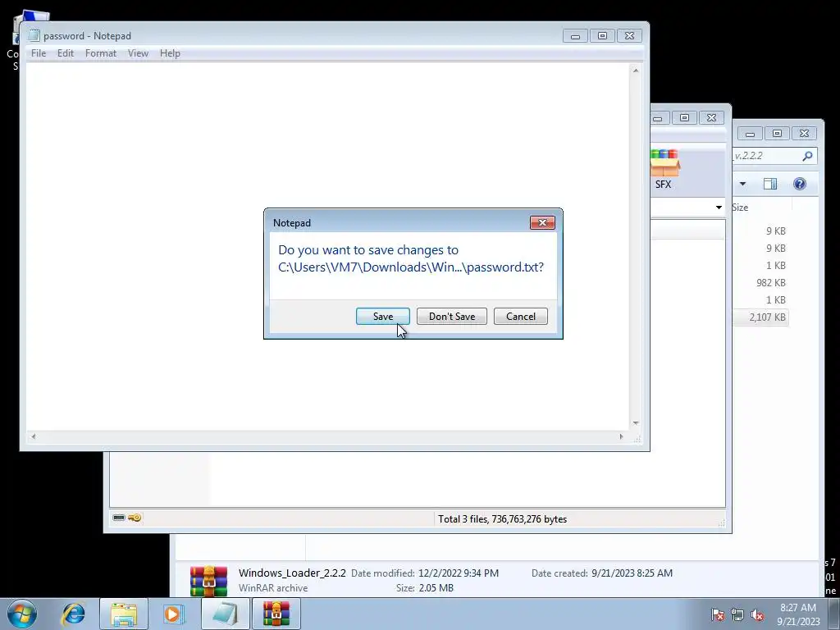Screen dimensions: 840x630
Task: Maximize the WinRAR window
Action: point(684,118)
